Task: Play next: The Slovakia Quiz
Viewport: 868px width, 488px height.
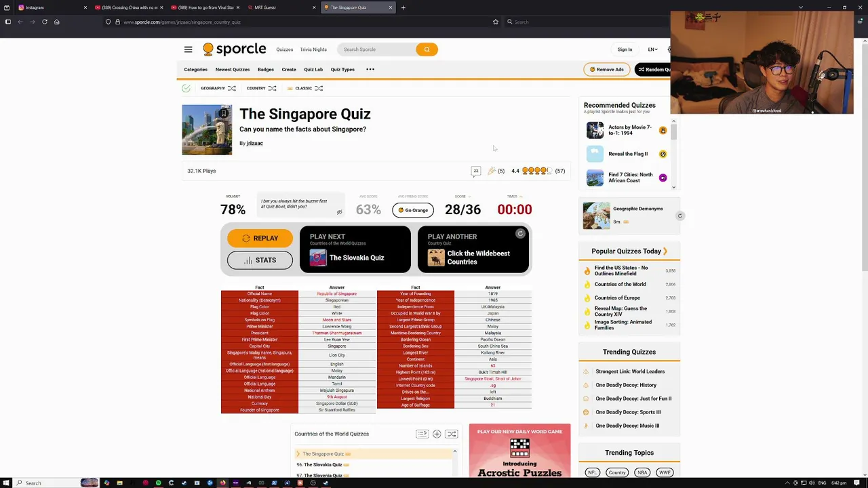Action: pyautogui.click(x=355, y=250)
